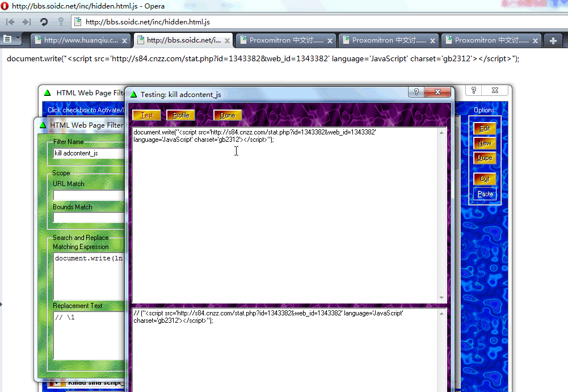
Task: Click down arrow of input area scrollbar
Action: point(441,297)
